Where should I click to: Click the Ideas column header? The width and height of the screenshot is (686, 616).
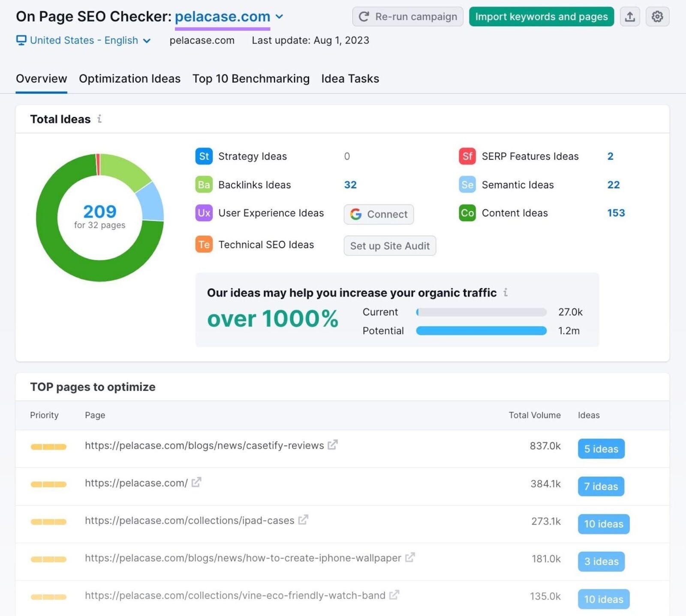pos(589,415)
